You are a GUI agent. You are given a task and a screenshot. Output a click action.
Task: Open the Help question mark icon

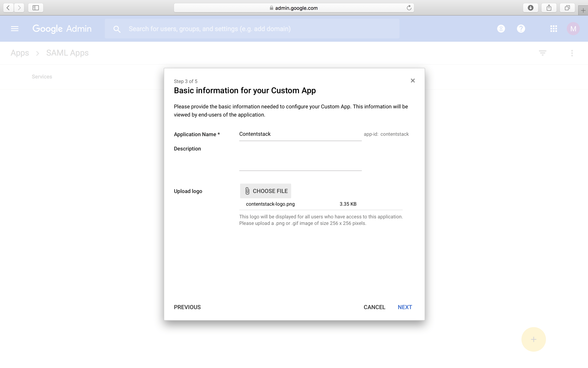(521, 29)
